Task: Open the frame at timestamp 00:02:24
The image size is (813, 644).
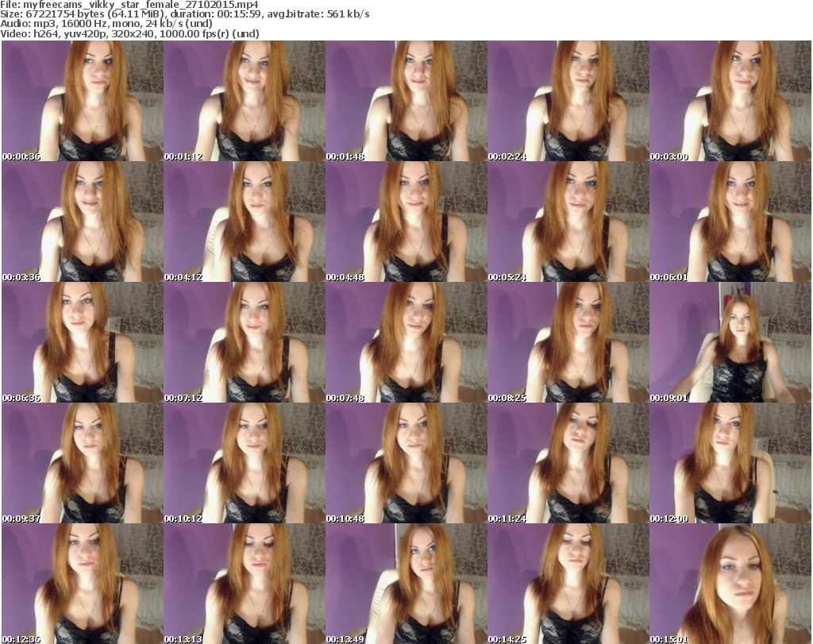Action: (568, 101)
